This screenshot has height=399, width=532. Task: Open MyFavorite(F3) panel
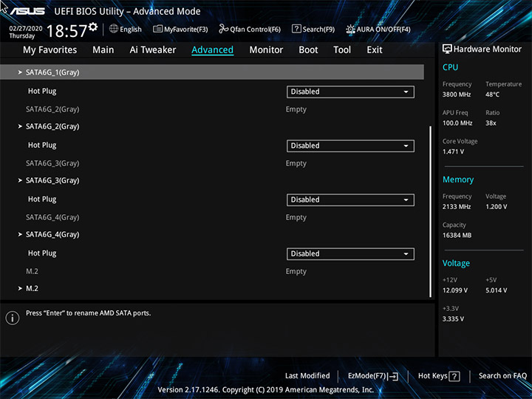tap(180, 29)
